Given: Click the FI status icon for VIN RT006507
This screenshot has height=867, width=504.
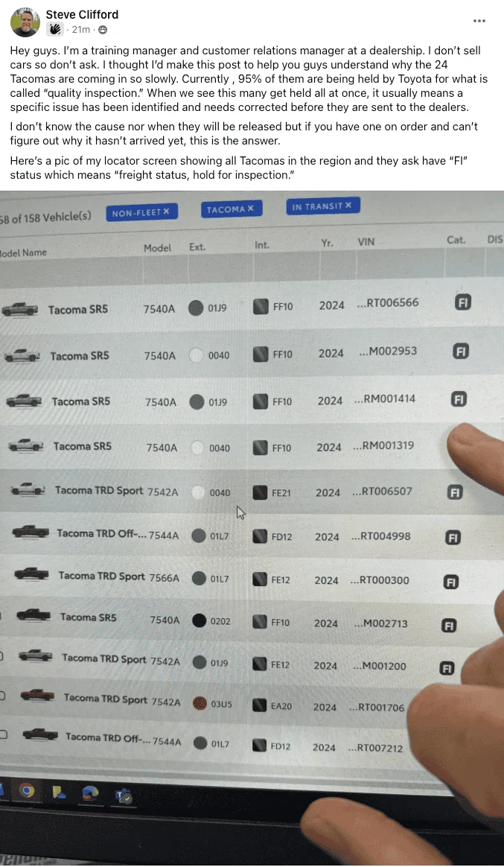Looking at the screenshot, I should [454, 492].
